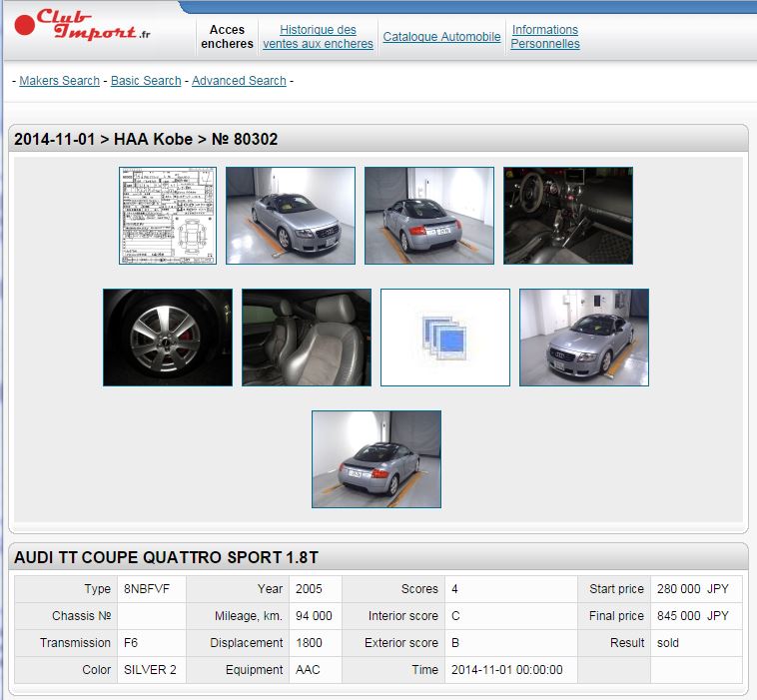757x700 pixels.
Task: Click the Exterior score value 'B'
Action: (x=455, y=643)
